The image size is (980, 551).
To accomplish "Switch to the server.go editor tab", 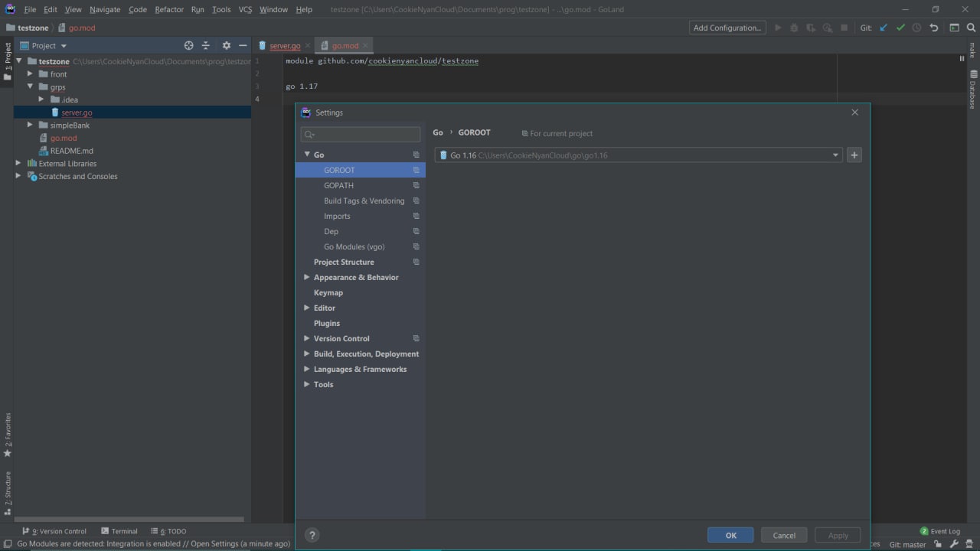I will pyautogui.click(x=284, y=46).
